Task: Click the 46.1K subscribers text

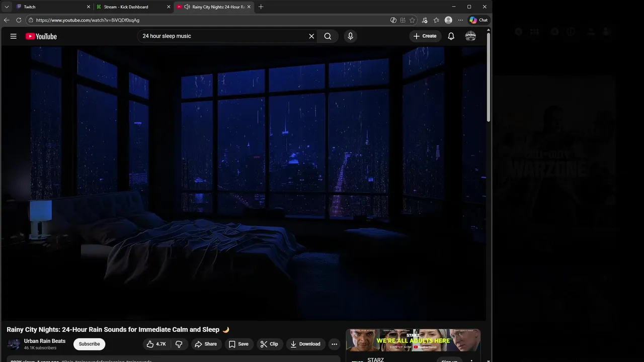Action: 40,348
